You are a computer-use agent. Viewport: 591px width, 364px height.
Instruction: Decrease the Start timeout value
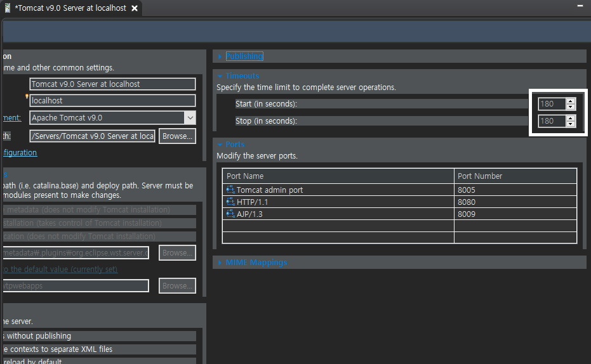pyautogui.click(x=571, y=107)
